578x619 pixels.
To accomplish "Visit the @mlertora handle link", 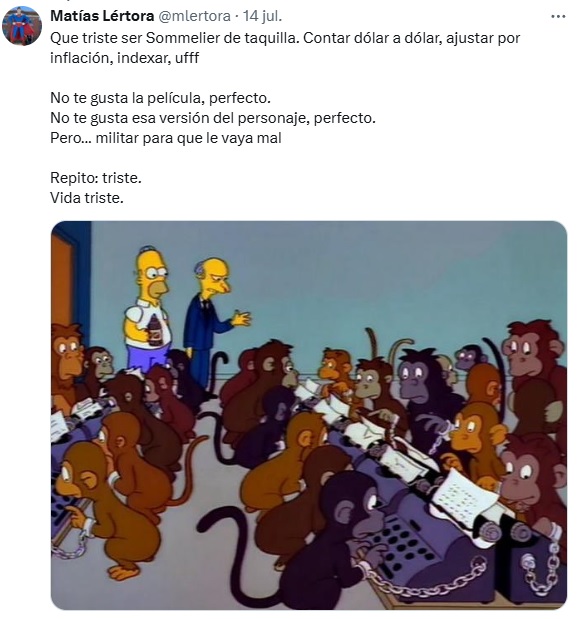I will click(194, 16).
